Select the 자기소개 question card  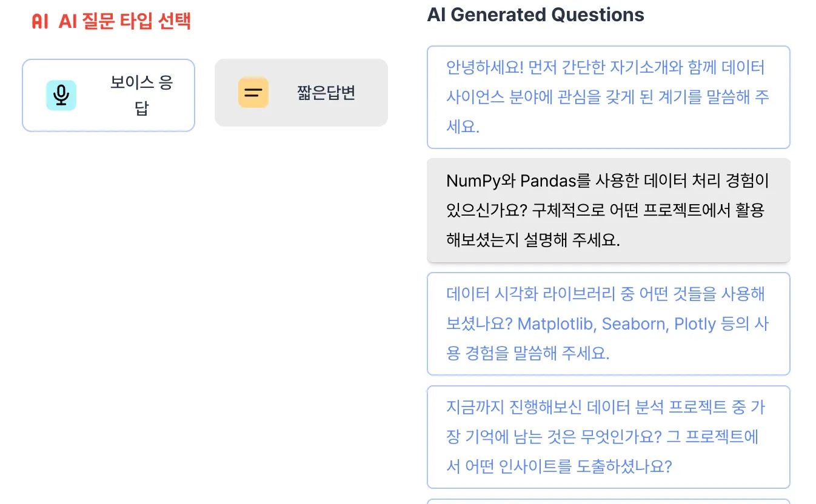(x=608, y=97)
